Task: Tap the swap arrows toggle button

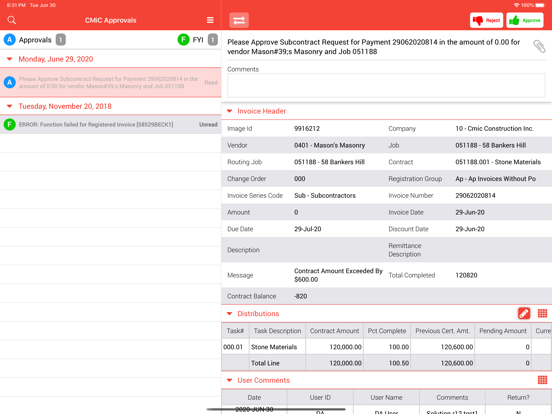Action: click(x=239, y=20)
